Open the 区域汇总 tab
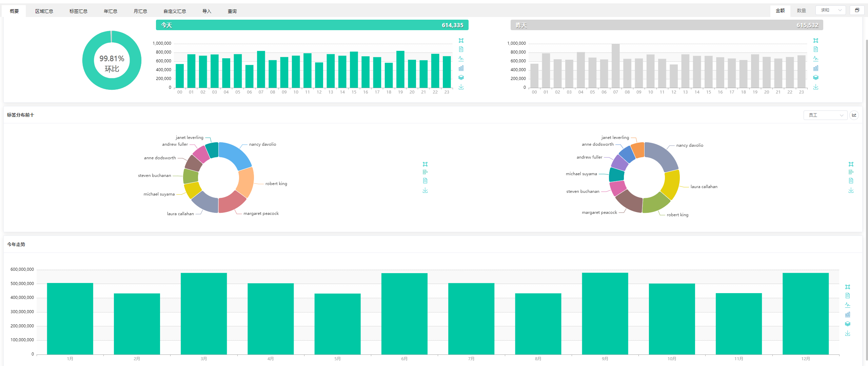Image resolution: width=868 pixels, height=366 pixels. click(x=44, y=11)
